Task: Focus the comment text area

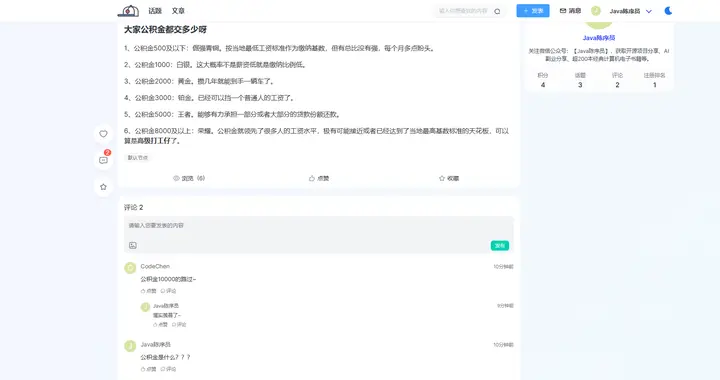Action: coord(319,228)
